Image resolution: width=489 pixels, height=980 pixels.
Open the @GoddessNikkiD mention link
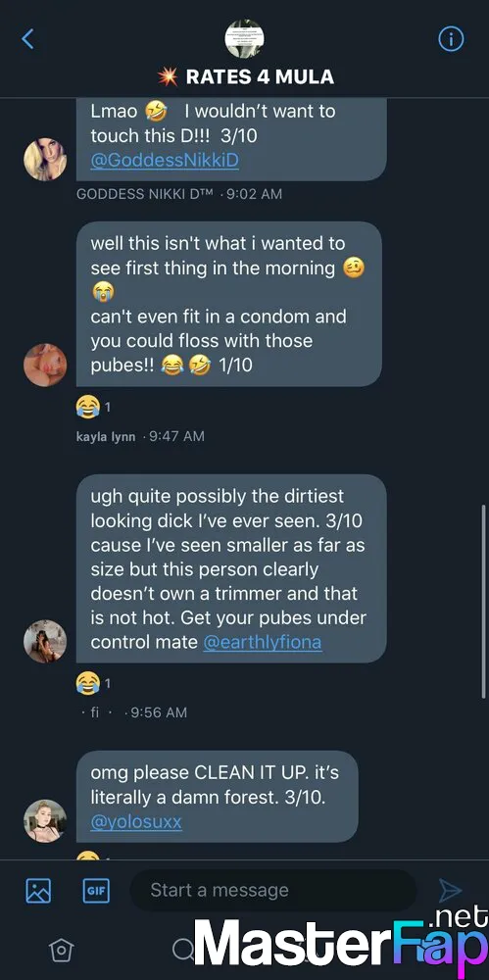point(165,160)
